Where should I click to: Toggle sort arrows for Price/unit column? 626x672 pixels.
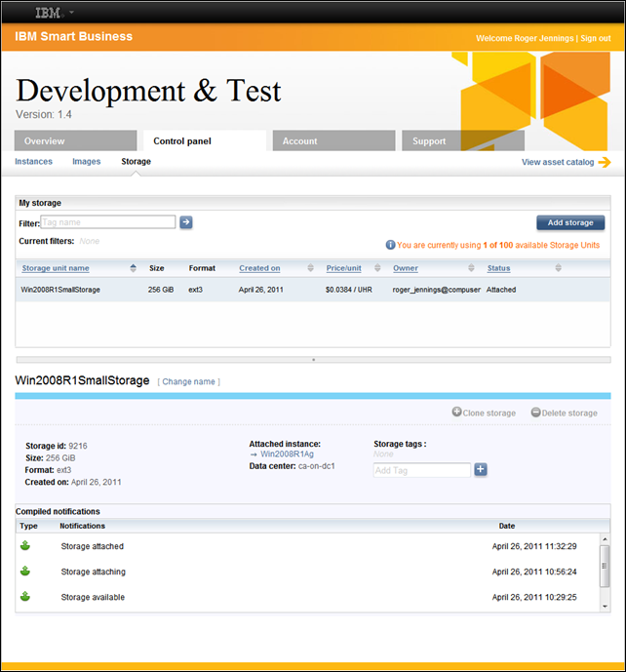[377, 268]
